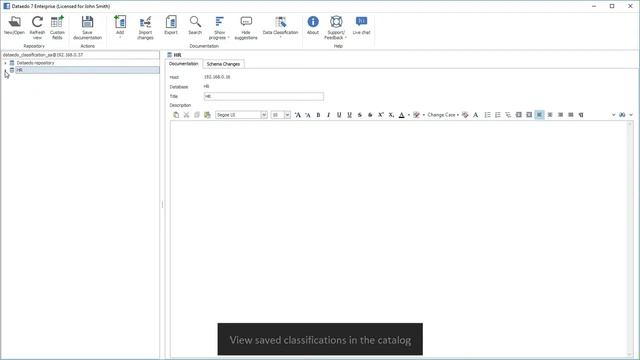Click the Refresh view icon
Screen dimensions: 640x360
[x=37, y=22]
